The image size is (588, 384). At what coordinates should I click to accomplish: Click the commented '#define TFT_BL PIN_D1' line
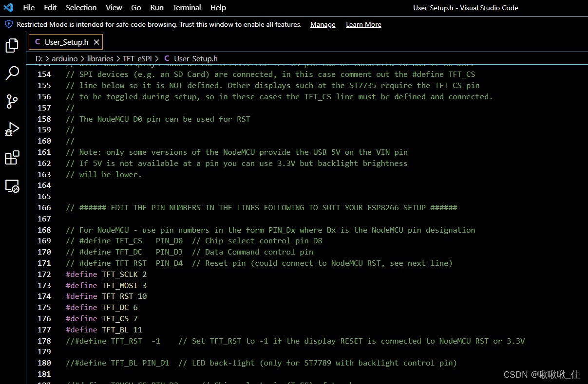(x=262, y=363)
